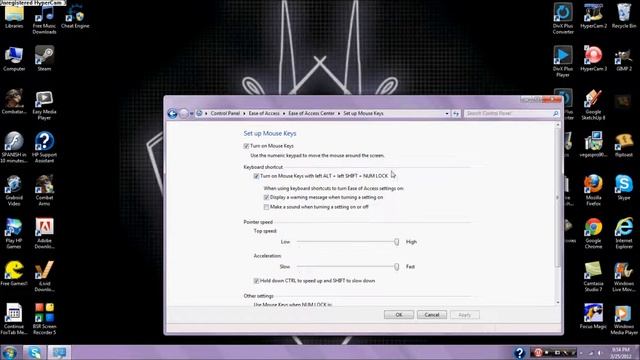Launch Combat Arms desktop shortcut
Image resolution: width=640 pixels, height=360 pixels.
(44, 191)
